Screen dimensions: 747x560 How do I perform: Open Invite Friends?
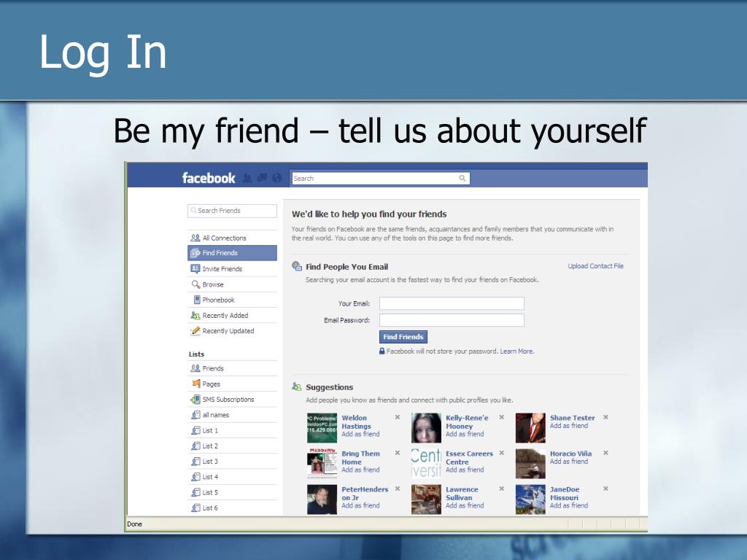[x=232, y=268]
